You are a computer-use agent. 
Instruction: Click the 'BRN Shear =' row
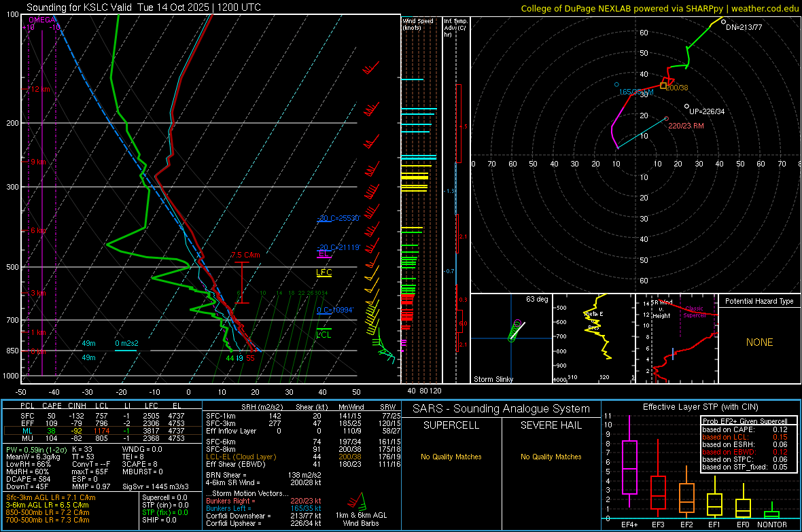click(264, 475)
